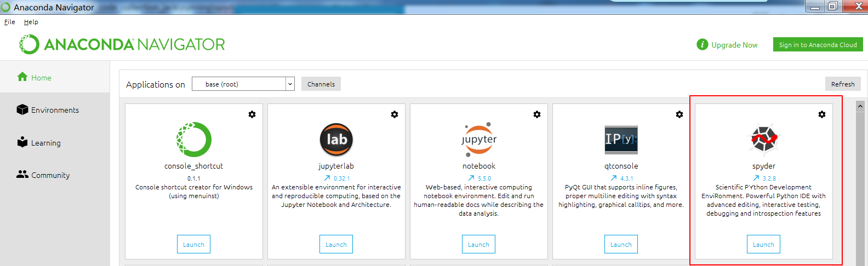Click the jupyterlab lab logo
868x266 pixels.
[336, 140]
